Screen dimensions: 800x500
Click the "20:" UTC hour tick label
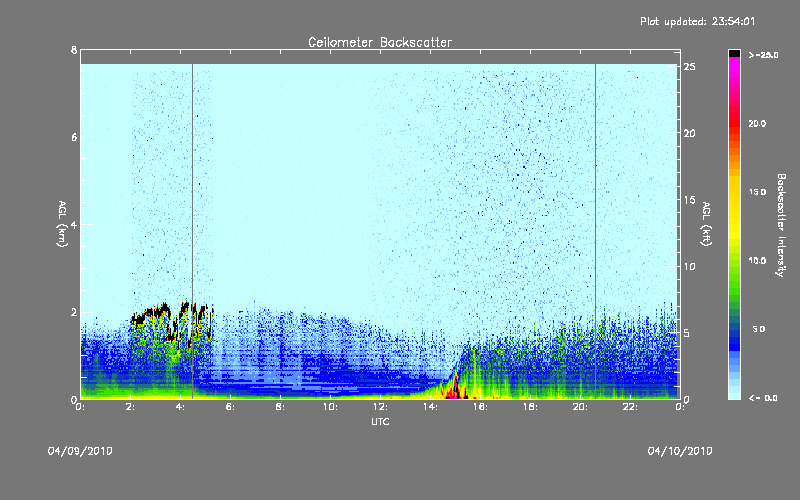pos(580,407)
